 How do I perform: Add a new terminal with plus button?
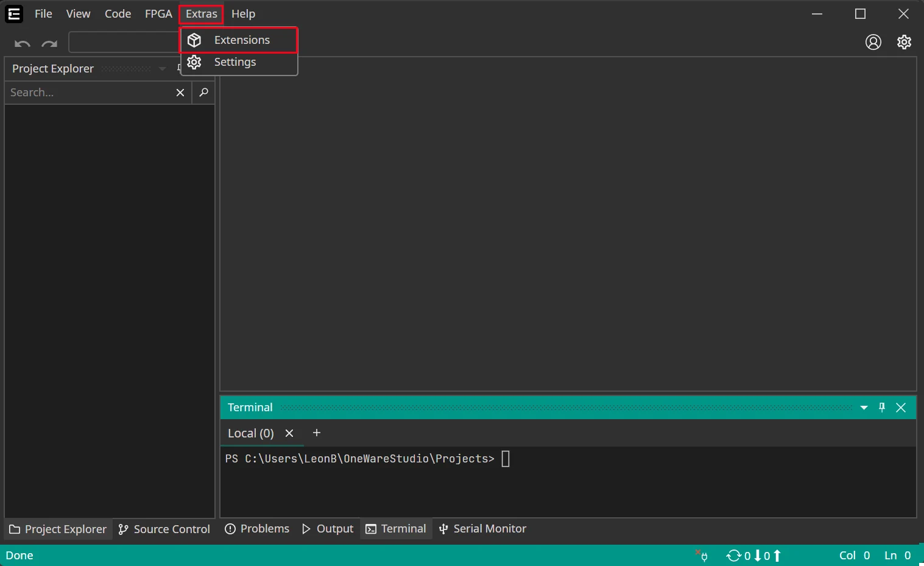[x=317, y=433]
